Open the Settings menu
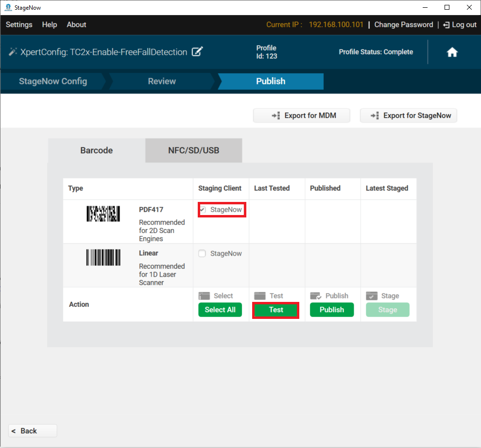The image size is (481, 448). pyautogui.click(x=19, y=25)
